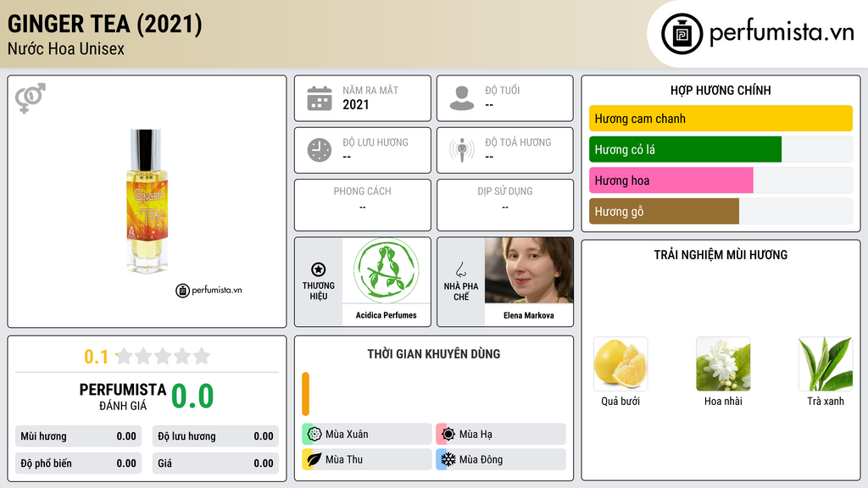Click the Mùa Thu leaf icon
Image resolution: width=868 pixels, height=488 pixels.
[314, 459]
